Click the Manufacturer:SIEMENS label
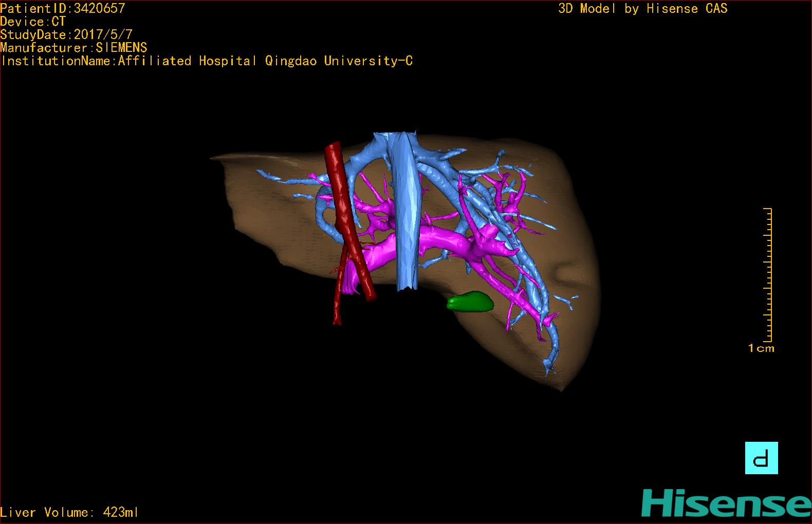The image size is (812, 524). 73,48
